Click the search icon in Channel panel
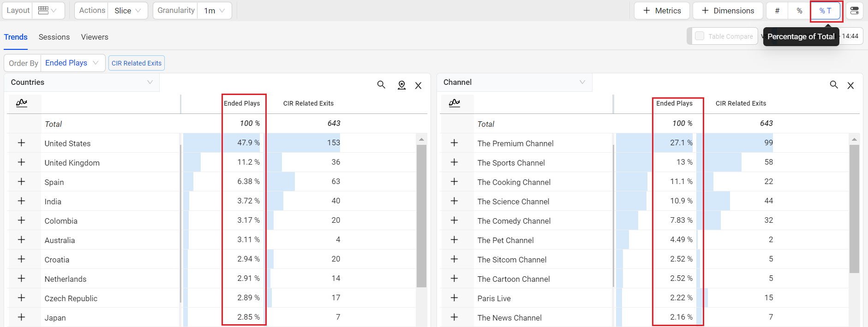 point(834,85)
